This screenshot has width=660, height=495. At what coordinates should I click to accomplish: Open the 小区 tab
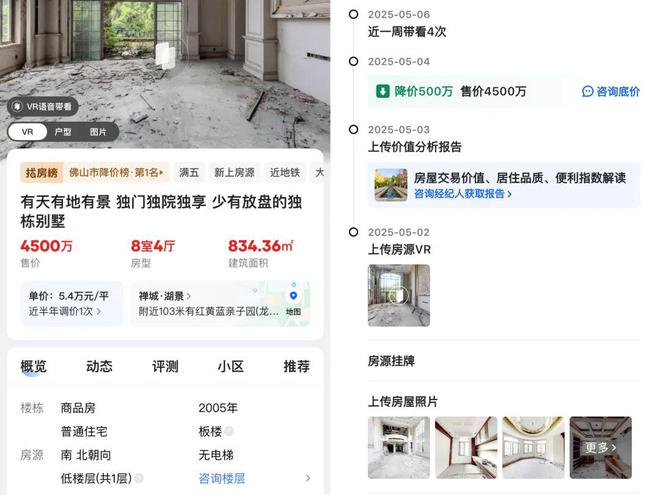tap(231, 366)
